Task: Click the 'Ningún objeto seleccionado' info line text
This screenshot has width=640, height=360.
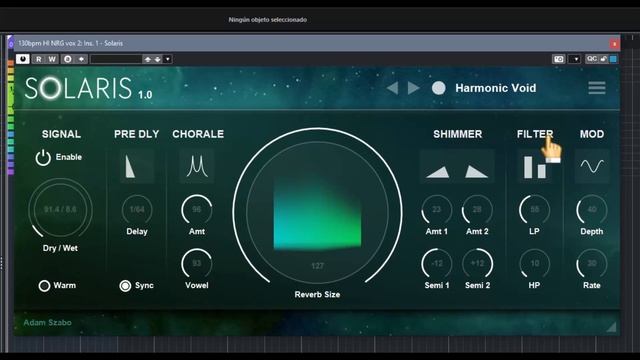Action: [267, 20]
